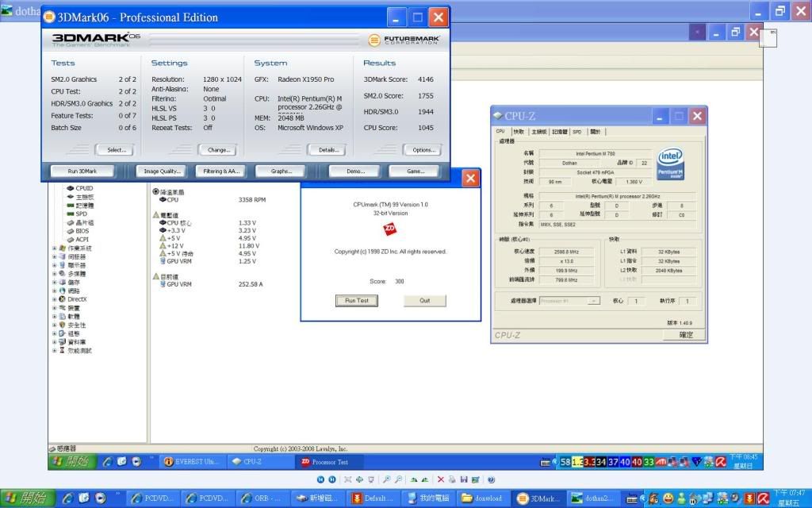Open the processor selection dropdown in CPU-Z
This screenshot has height=508, width=812.
(569, 301)
